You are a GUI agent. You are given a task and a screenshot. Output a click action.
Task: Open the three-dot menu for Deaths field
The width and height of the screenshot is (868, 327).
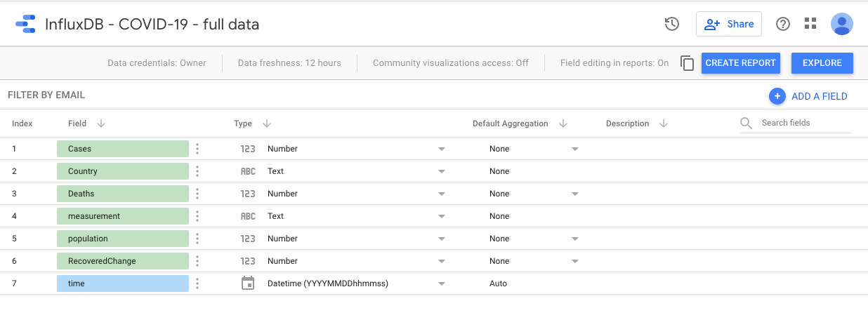197,194
